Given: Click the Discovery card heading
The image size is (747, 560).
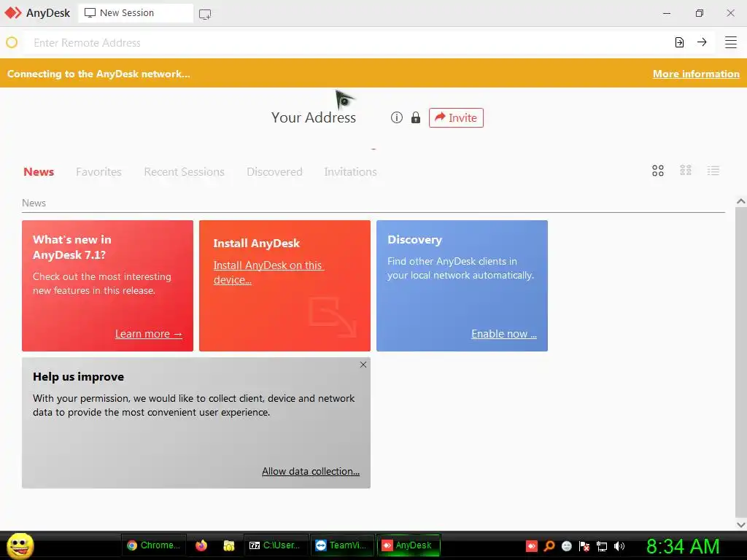Looking at the screenshot, I should coord(415,239).
